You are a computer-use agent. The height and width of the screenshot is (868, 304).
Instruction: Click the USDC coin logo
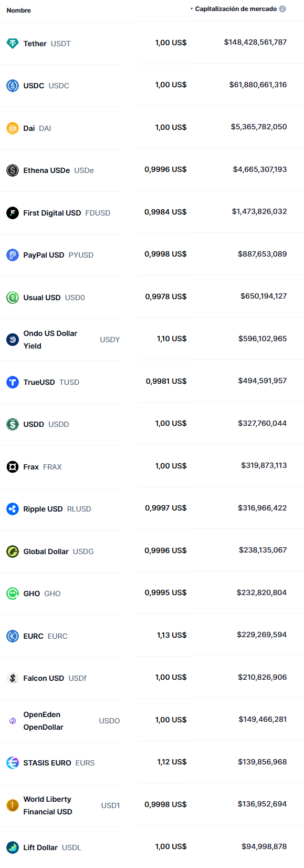13,86
